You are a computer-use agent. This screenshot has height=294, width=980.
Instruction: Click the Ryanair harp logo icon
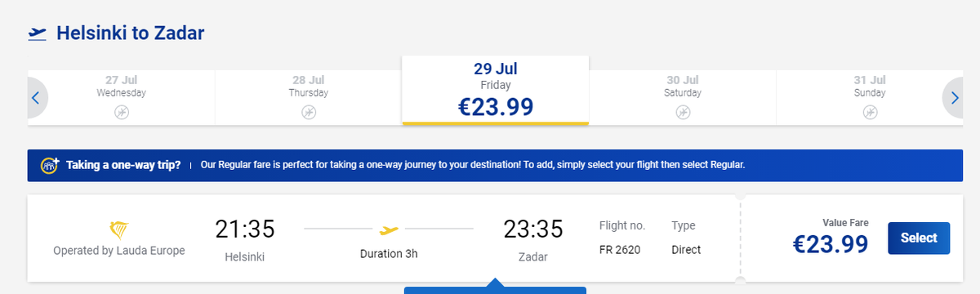click(119, 229)
